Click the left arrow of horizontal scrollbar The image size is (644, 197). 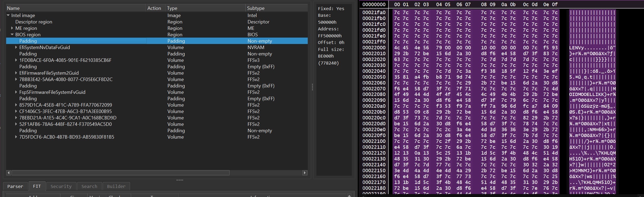(9, 173)
